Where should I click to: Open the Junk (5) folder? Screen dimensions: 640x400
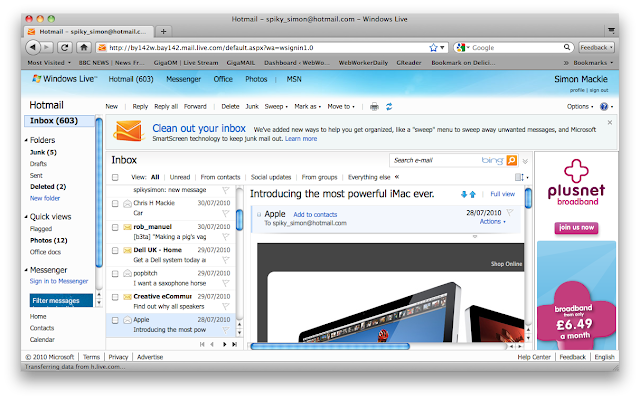point(43,152)
